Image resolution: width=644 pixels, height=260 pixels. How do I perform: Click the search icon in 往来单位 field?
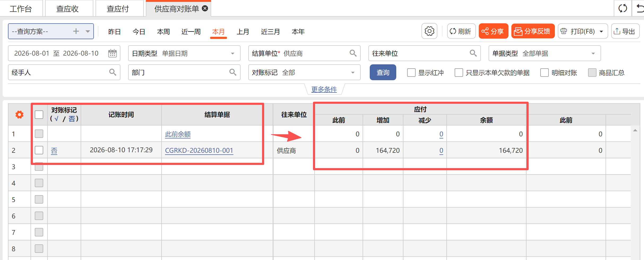point(473,53)
